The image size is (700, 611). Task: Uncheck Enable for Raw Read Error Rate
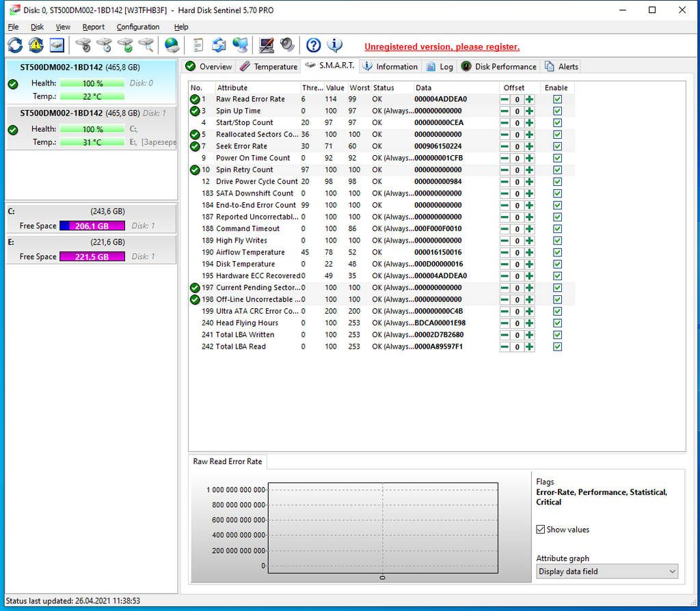[557, 99]
